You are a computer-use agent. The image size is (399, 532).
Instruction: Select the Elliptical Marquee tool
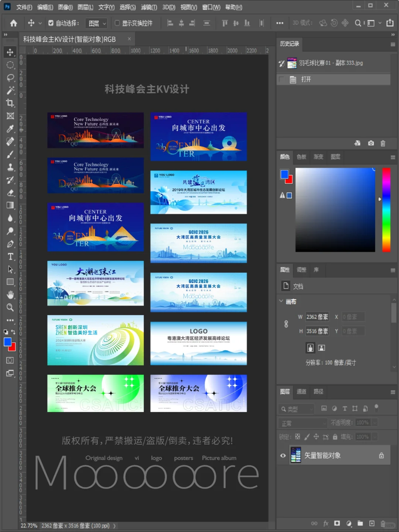point(10,65)
